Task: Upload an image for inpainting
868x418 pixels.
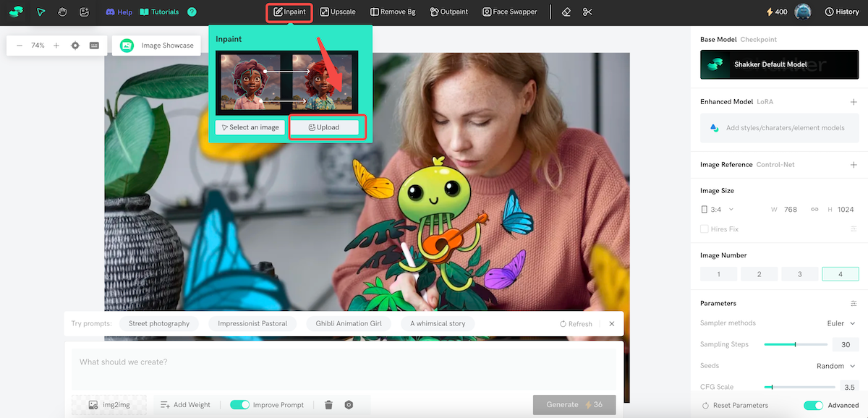Action: [x=326, y=127]
